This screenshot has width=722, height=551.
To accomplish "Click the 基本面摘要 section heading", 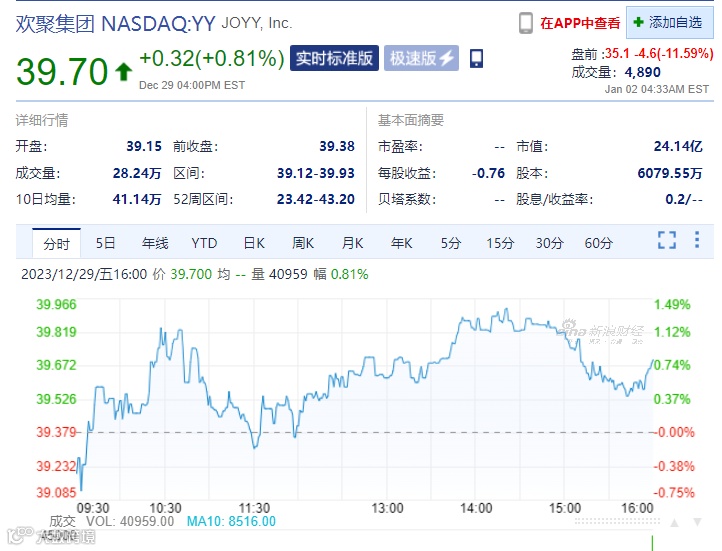I will point(411,120).
